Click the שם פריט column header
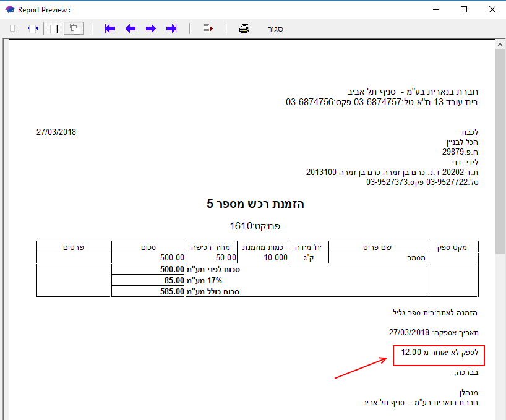 click(377, 247)
